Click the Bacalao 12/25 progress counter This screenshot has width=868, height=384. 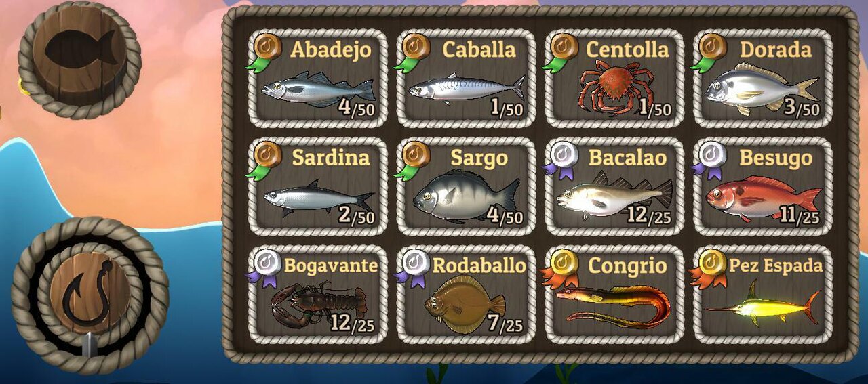[x=649, y=215]
